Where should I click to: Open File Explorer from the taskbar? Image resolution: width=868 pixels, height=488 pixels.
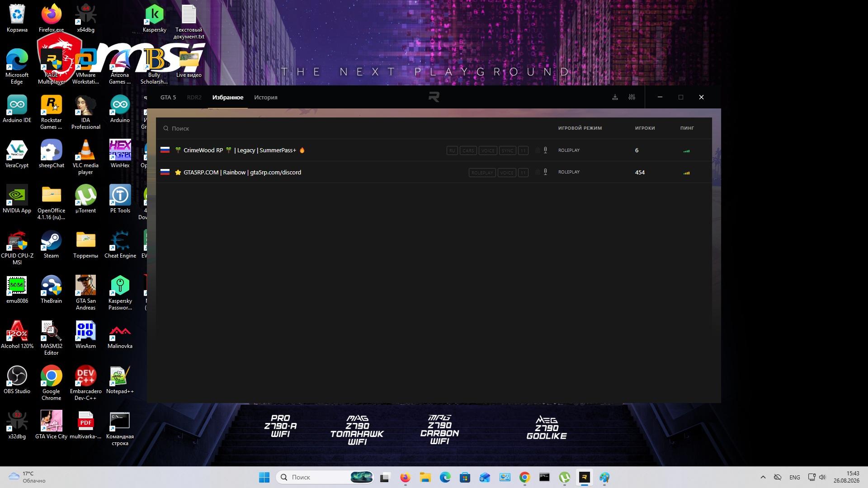[x=425, y=477]
